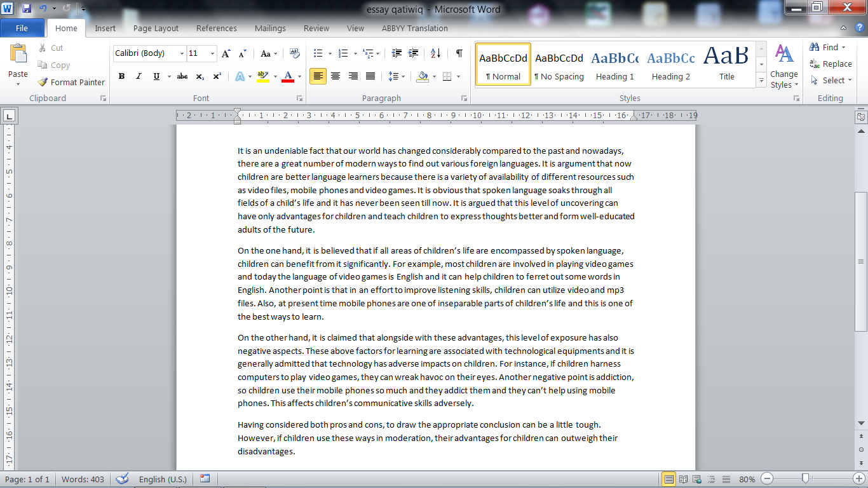This screenshot has width=868, height=488.
Task: Open the font size dropdown
Action: [212, 53]
